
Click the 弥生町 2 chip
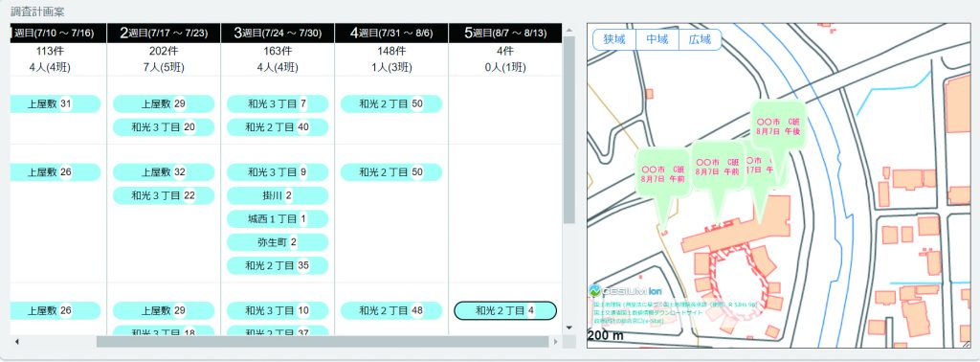[278, 242]
